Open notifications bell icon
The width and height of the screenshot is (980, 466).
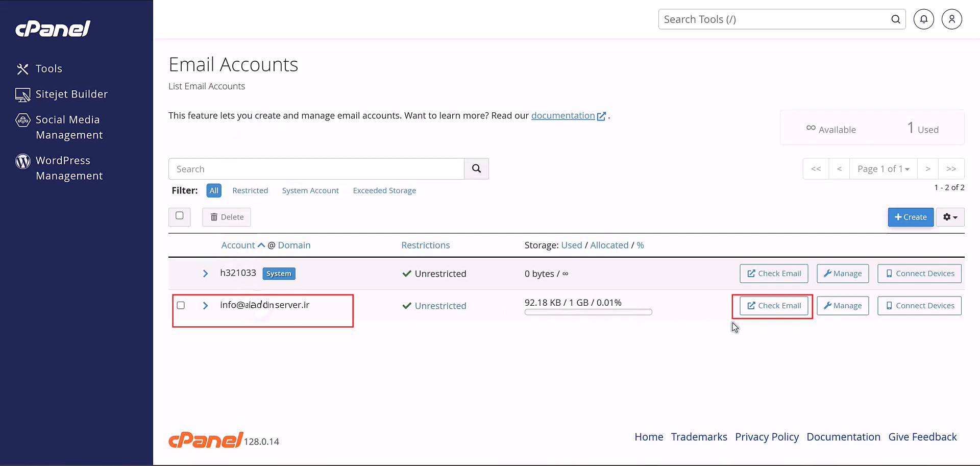924,19
